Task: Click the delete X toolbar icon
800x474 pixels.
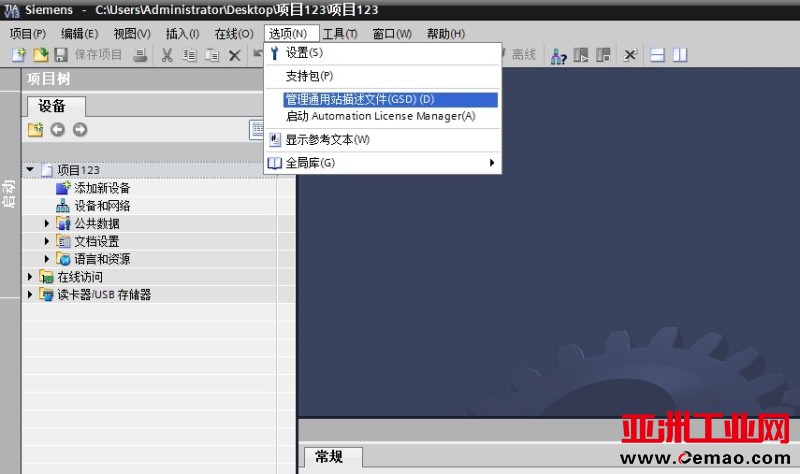Action: coord(234,55)
